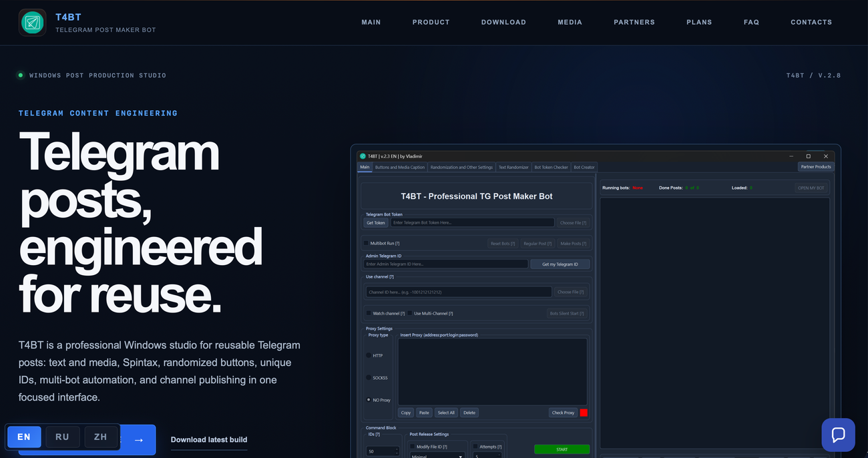Enable the Use Multi-Channel checkbox
The height and width of the screenshot is (458, 868).
[x=410, y=313]
